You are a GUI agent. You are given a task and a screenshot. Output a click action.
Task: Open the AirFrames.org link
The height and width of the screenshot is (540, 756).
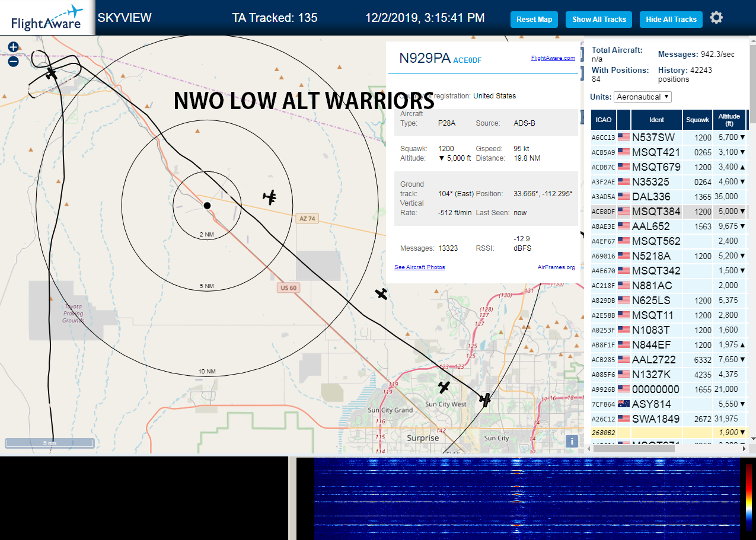pos(556,267)
